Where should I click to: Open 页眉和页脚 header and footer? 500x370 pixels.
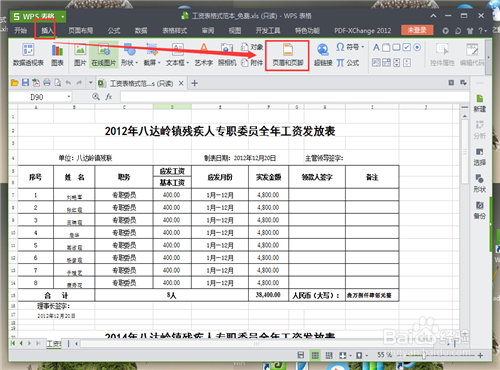click(287, 55)
